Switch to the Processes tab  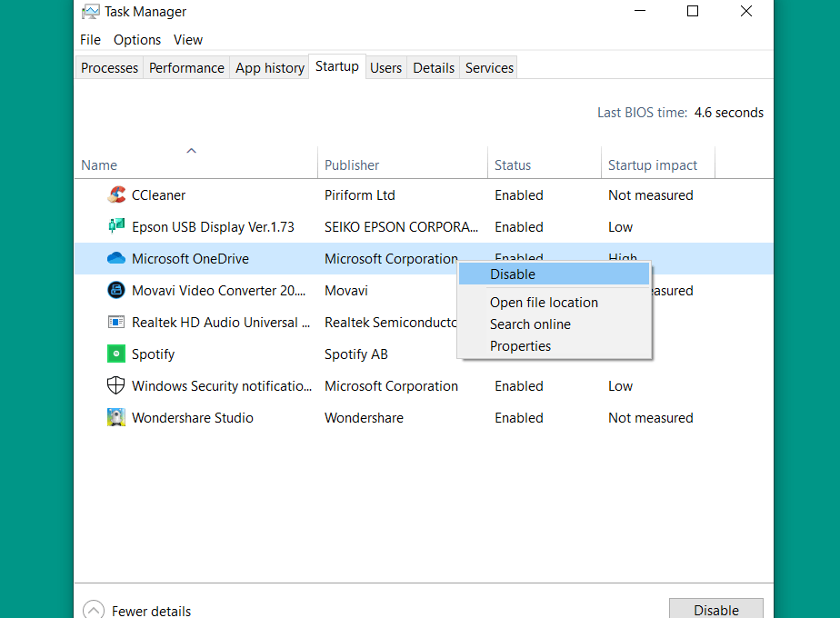pos(109,68)
